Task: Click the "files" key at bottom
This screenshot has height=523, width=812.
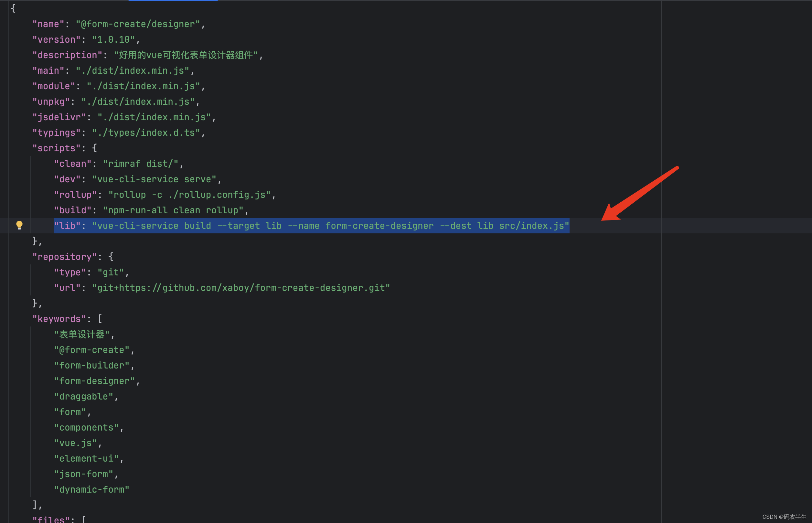Action: pos(51,519)
